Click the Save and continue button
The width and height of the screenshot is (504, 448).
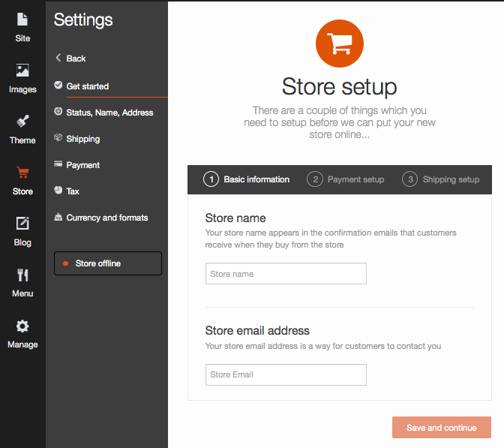point(441,428)
